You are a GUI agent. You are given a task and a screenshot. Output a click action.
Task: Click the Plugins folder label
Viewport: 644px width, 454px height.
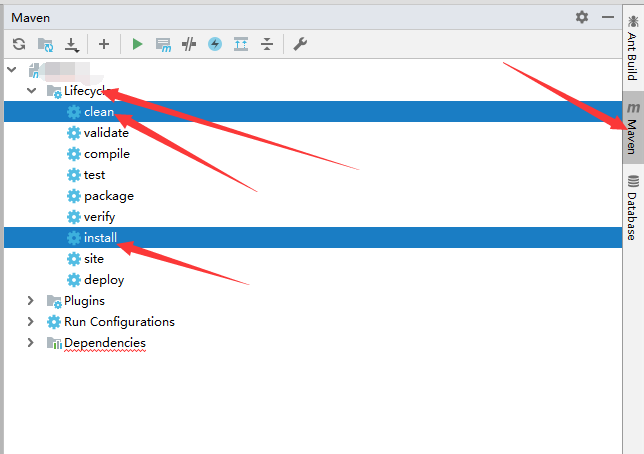[x=84, y=301]
